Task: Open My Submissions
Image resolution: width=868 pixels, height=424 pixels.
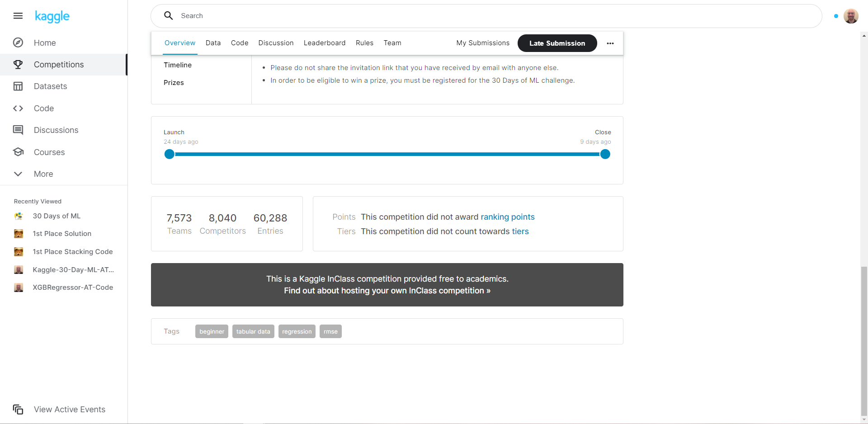Action: coord(483,43)
